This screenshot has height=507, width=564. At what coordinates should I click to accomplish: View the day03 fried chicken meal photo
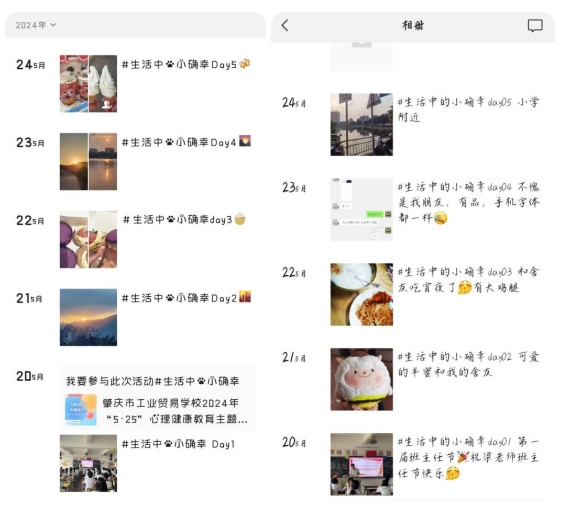(361, 294)
